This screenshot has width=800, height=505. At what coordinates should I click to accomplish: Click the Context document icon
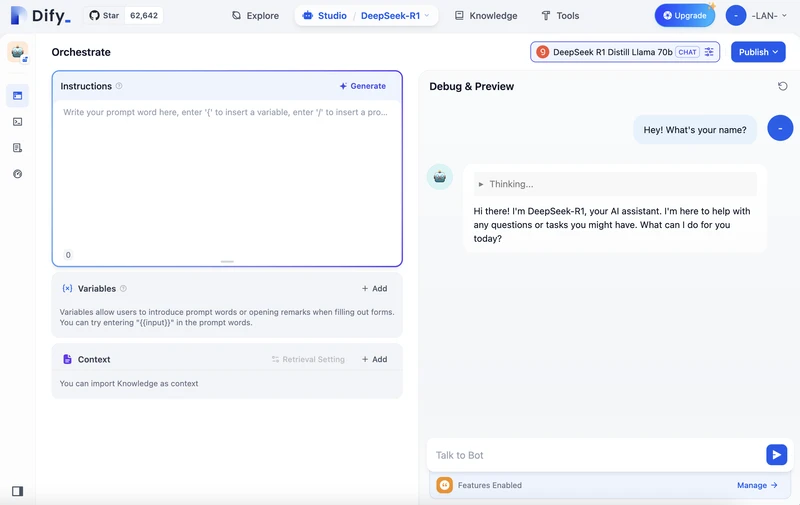pyautogui.click(x=67, y=359)
